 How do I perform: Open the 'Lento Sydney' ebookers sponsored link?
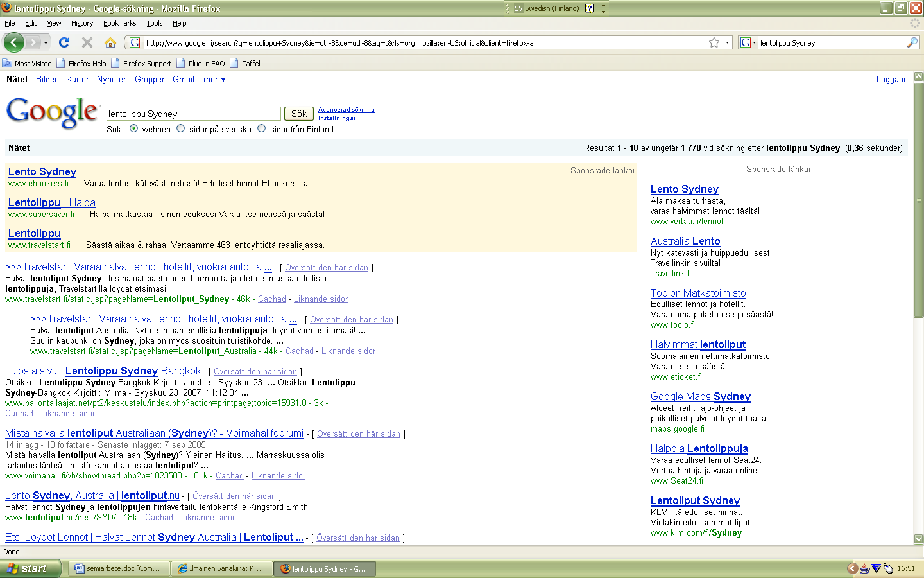[x=42, y=171]
